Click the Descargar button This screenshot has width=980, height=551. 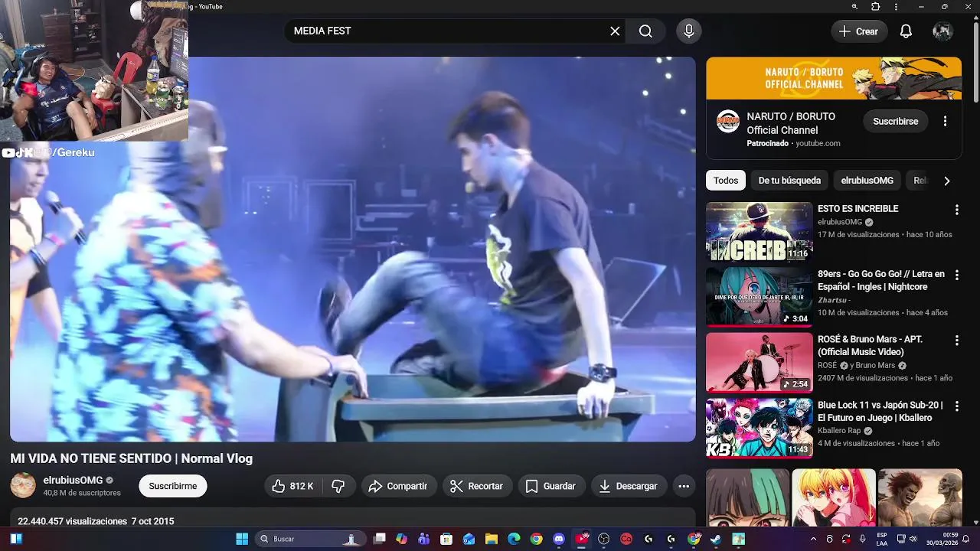629,486
